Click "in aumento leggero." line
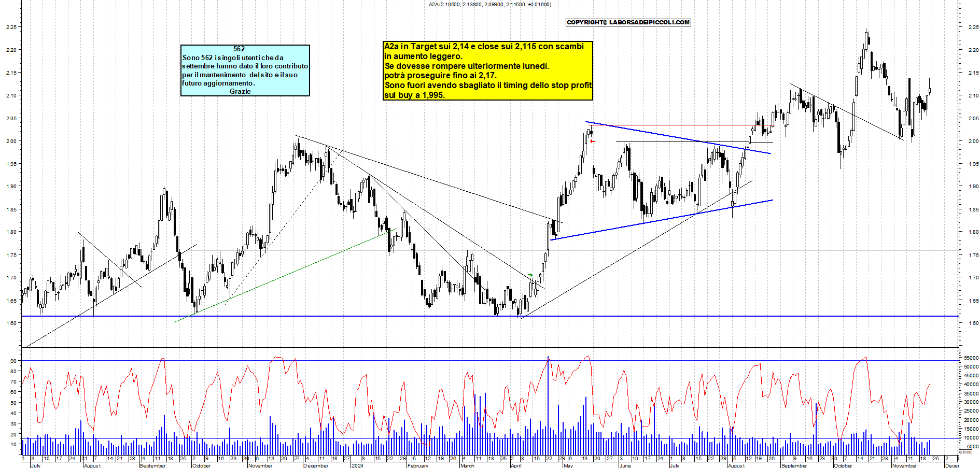The width and height of the screenshot is (980, 468). coord(423,56)
